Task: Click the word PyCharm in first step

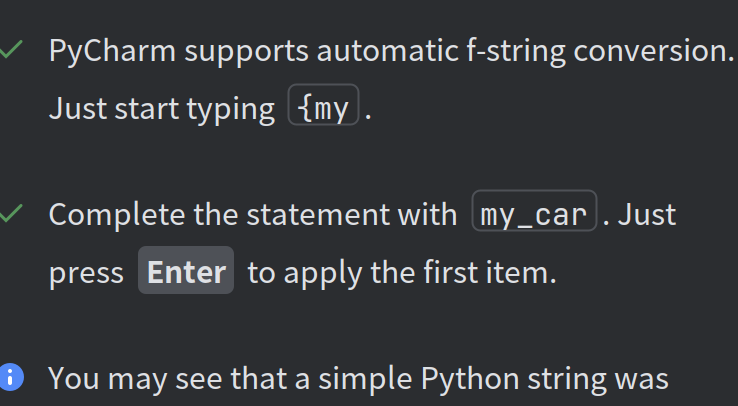Action: click(x=112, y=52)
